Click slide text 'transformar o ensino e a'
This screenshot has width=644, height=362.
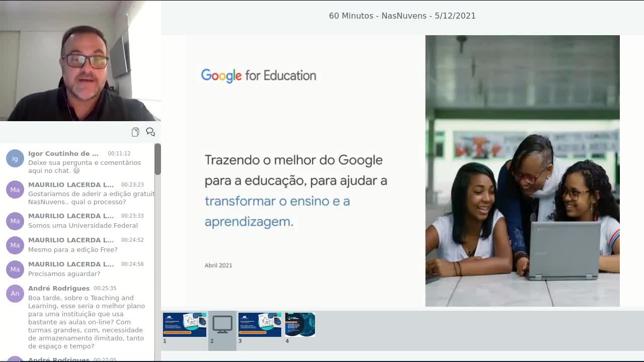[x=277, y=201]
